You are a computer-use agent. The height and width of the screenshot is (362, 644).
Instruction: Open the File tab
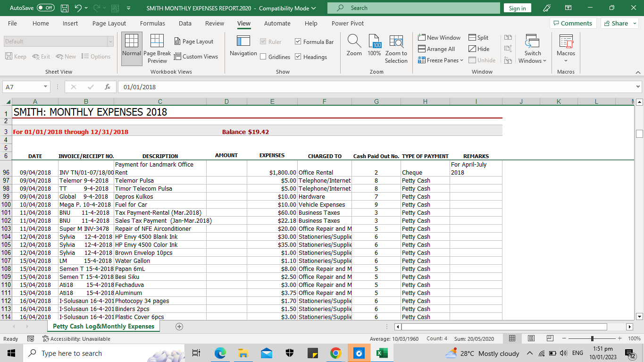(12, 23)
